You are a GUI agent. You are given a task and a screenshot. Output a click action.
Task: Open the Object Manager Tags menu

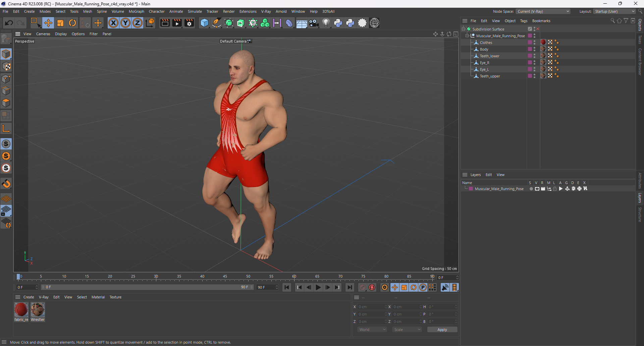[x=524, y=21]
